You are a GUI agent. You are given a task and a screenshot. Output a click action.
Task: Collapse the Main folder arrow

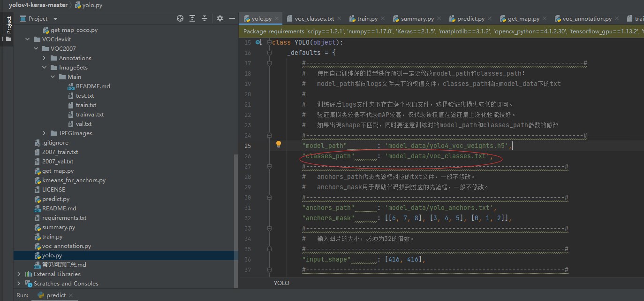[53, 77]
